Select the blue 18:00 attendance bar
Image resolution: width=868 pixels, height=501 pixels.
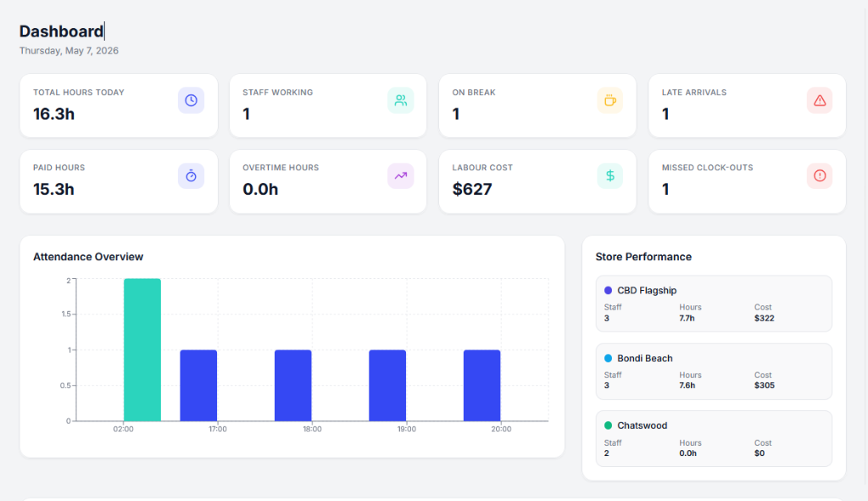292,386
